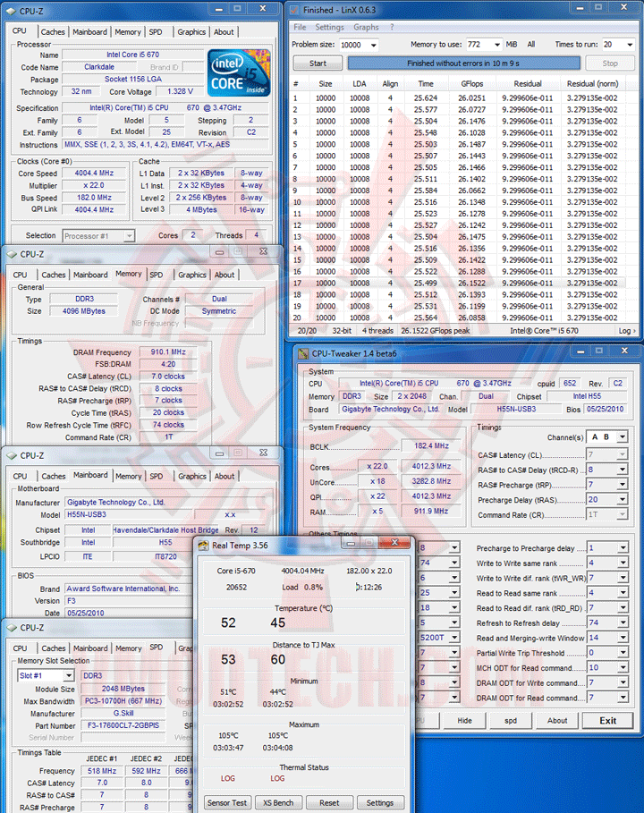644x813 pixels.
Task: Select SPD tab in CPU-Z Memory window
Action: [x=156, y=275]
